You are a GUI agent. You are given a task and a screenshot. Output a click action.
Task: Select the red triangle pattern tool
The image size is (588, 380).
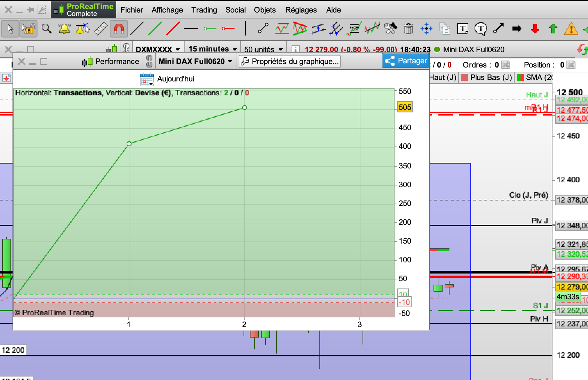[x=300, y=29]
